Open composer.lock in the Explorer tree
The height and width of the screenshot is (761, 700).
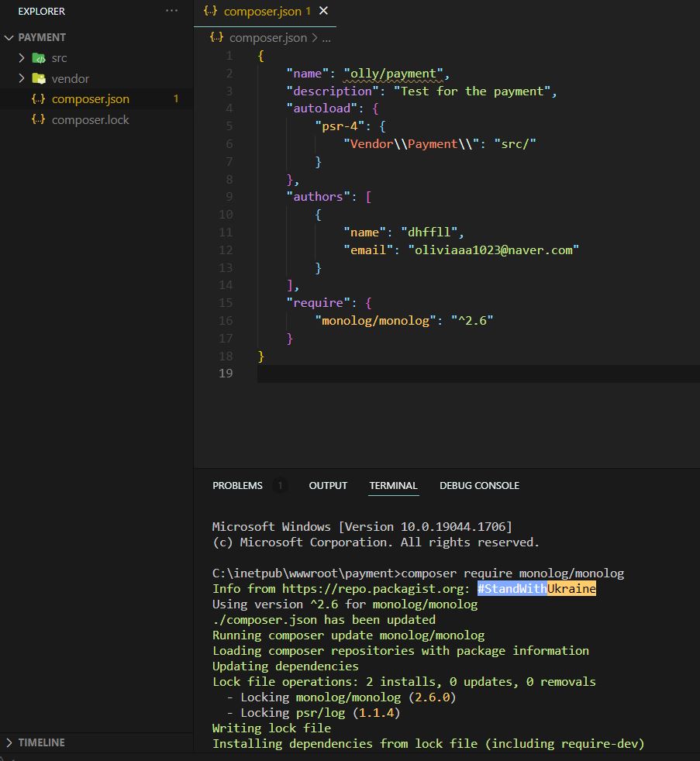click(97, 119)
